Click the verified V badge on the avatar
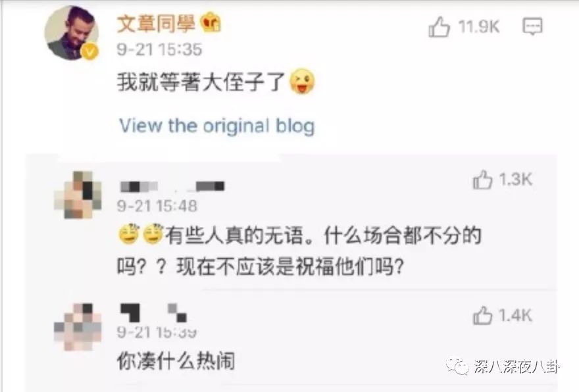The width and height of the screenshot is (579, 392). pos(89,52)
